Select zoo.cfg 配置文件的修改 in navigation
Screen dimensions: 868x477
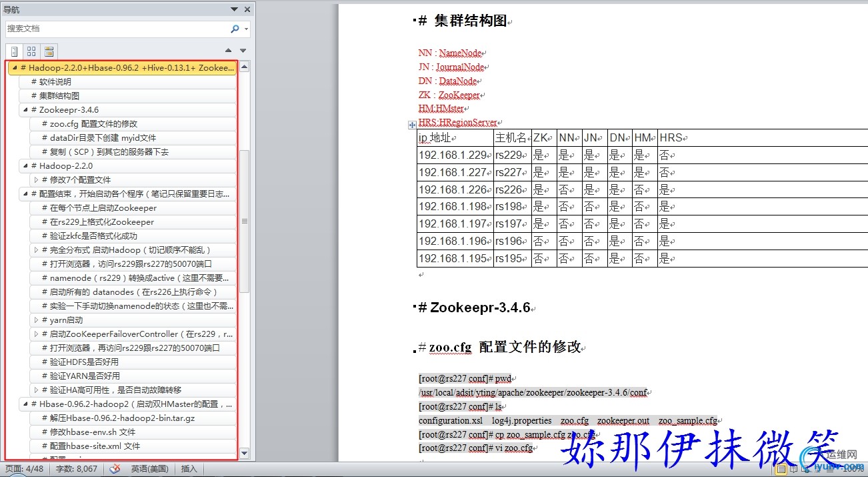[x=133, y=123]
